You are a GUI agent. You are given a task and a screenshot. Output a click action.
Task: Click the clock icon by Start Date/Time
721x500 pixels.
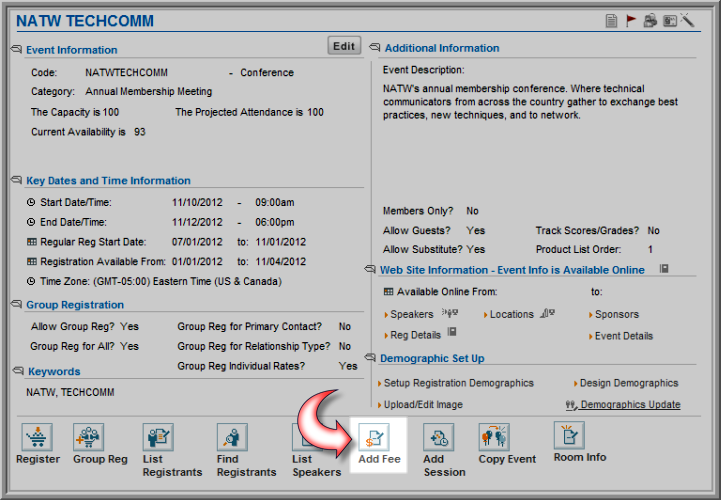pyautogui.click(x=31, y=202)
